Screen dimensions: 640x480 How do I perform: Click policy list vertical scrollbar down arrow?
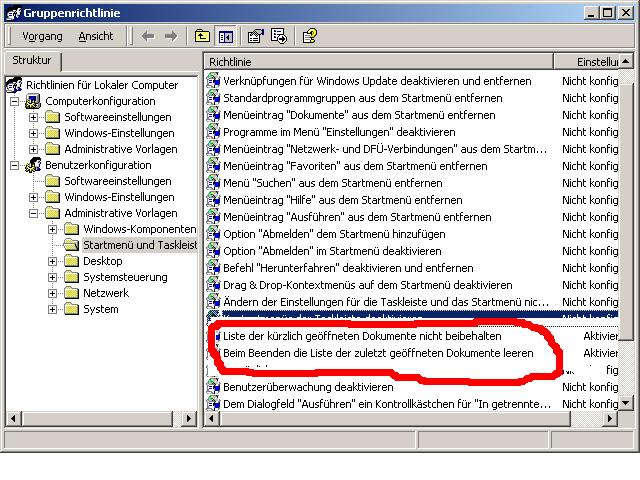(x=626, y=404)
